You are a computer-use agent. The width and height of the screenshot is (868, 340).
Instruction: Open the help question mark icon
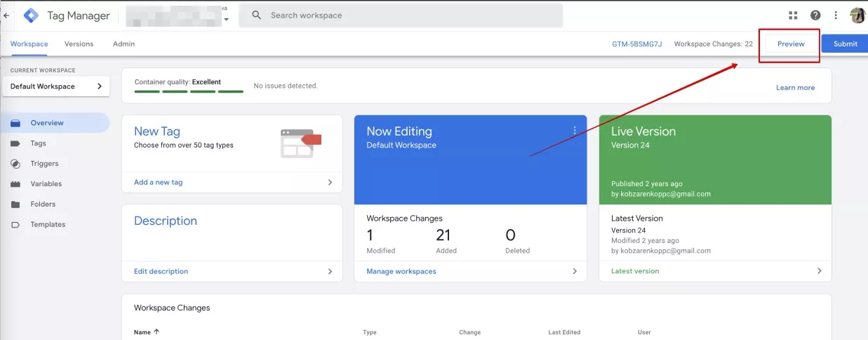point(815,15)
